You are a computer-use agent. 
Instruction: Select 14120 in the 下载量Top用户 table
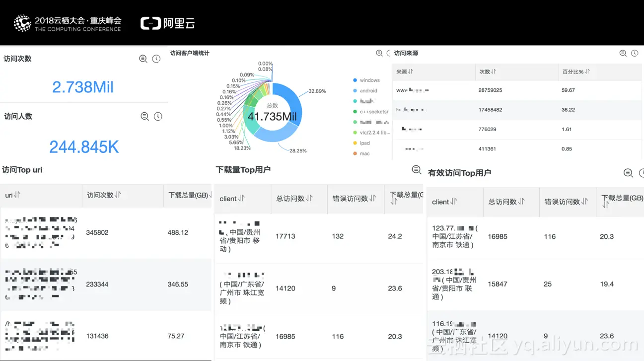click(286, 289)
